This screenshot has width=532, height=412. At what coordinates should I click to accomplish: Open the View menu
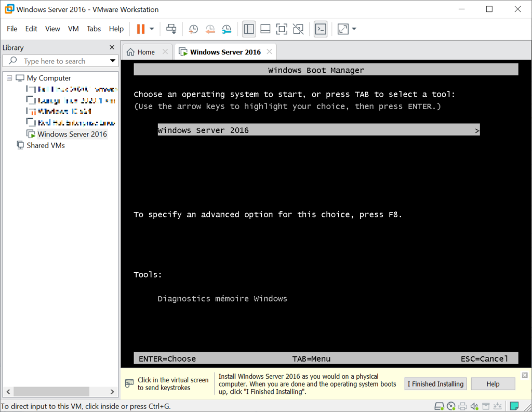pos(52,29)
